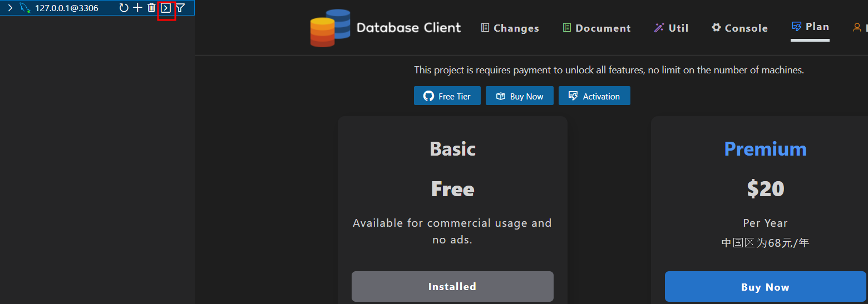Open terminal for the connection
The height and width of the screenshot is (304, 868).
166,8
